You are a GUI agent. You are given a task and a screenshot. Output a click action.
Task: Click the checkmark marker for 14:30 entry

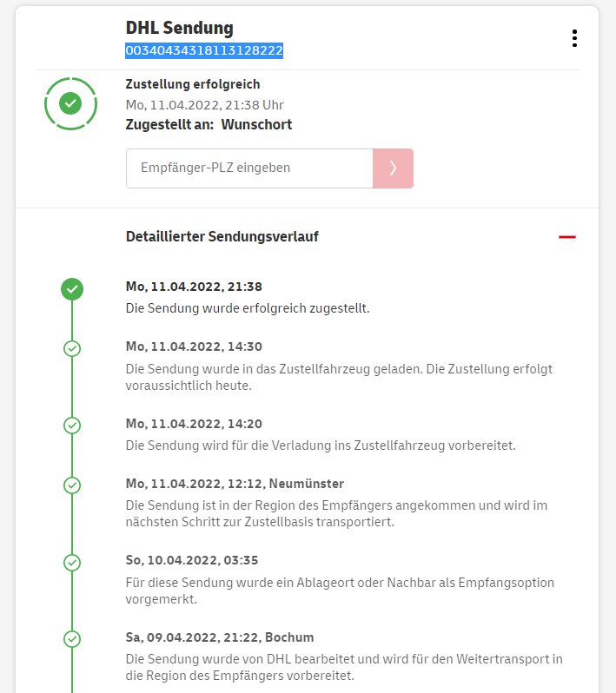[72, 348]
